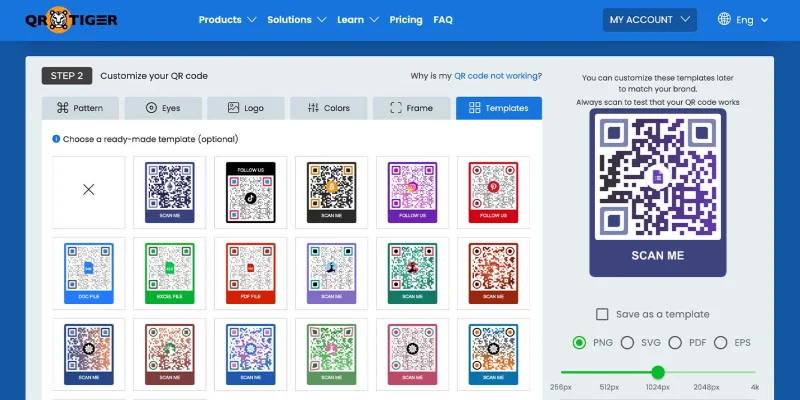800x400 pixels.
Task: Select the Templates tab
Action: [x=499, y=108]
